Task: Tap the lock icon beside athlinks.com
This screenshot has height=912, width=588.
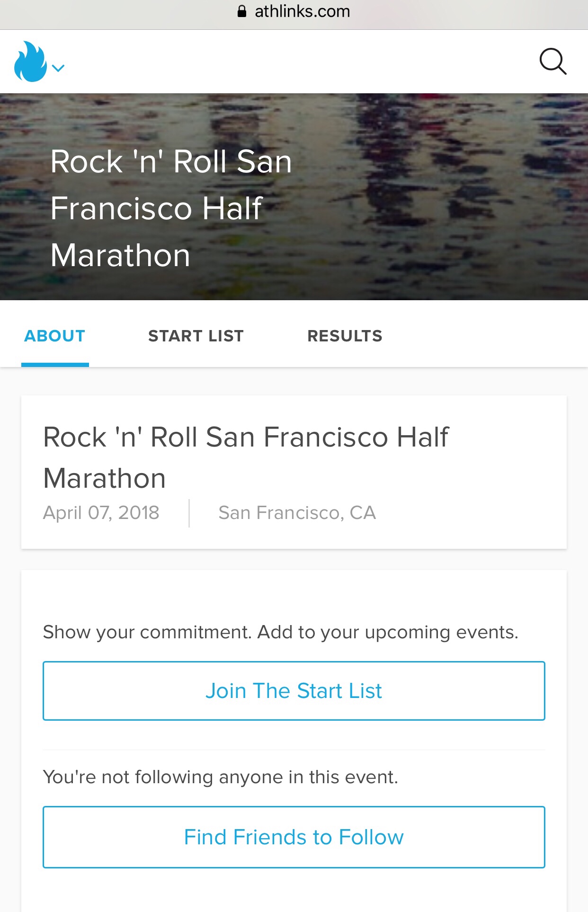Action: [x=242, y=11]
